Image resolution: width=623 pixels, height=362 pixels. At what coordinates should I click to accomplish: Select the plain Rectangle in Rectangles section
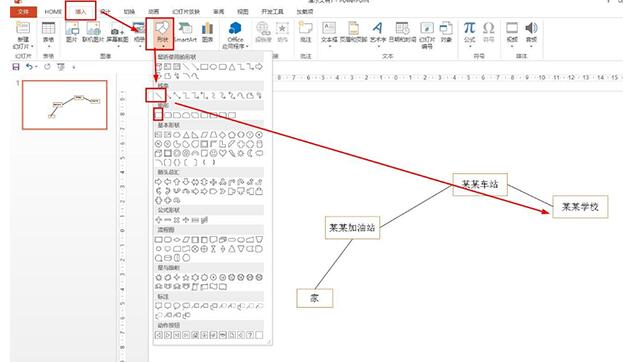(159, 115)
